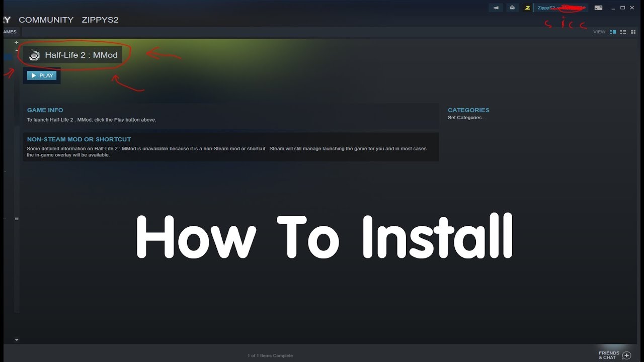Click the plus icon beside Friends & Chat

point(626,355)
